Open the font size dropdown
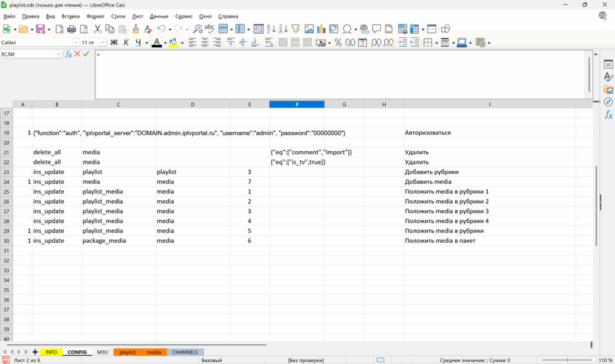 [103, 43]
